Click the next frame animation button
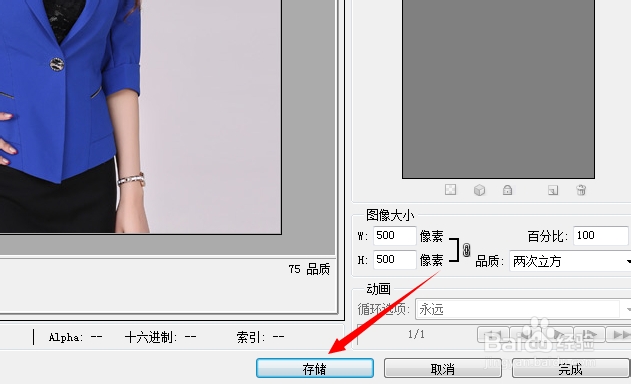The height and width of the screenshot is (384, 631). (x=589, y=334)
